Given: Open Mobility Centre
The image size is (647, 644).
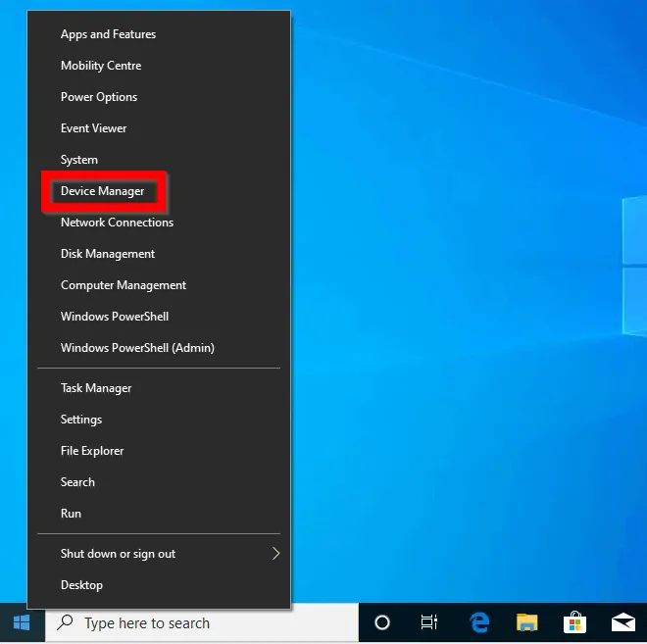Looking at the screenshot, I should pos(101,66).
